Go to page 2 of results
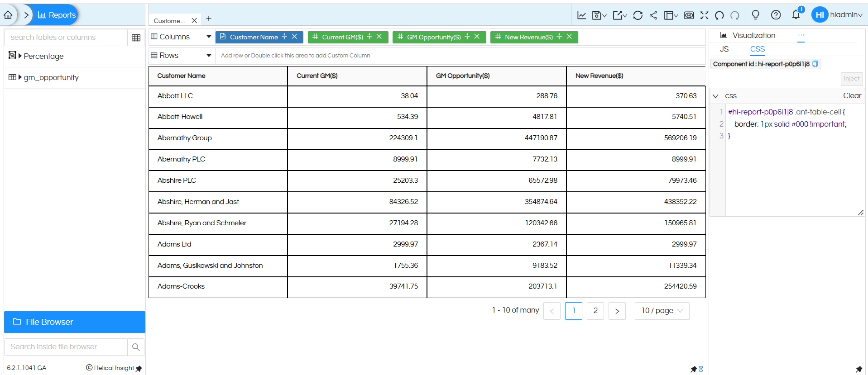This screenshot has height=375, width=868. coord(595,311)
